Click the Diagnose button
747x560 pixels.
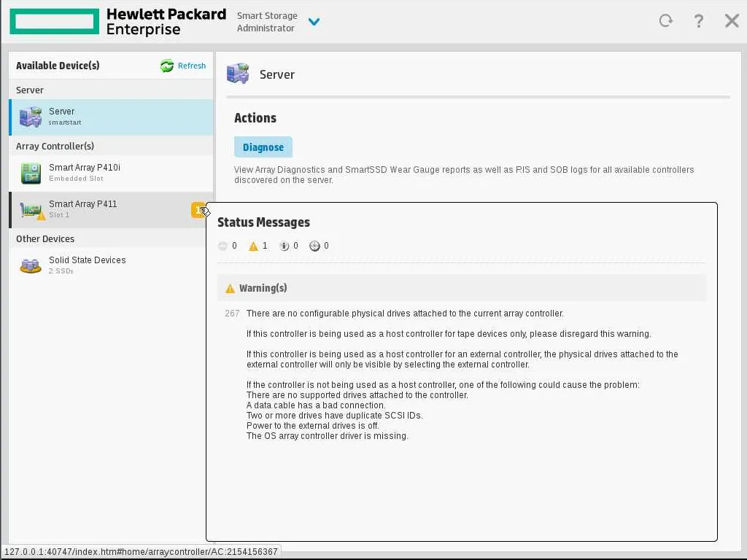(x=263, y=147)
